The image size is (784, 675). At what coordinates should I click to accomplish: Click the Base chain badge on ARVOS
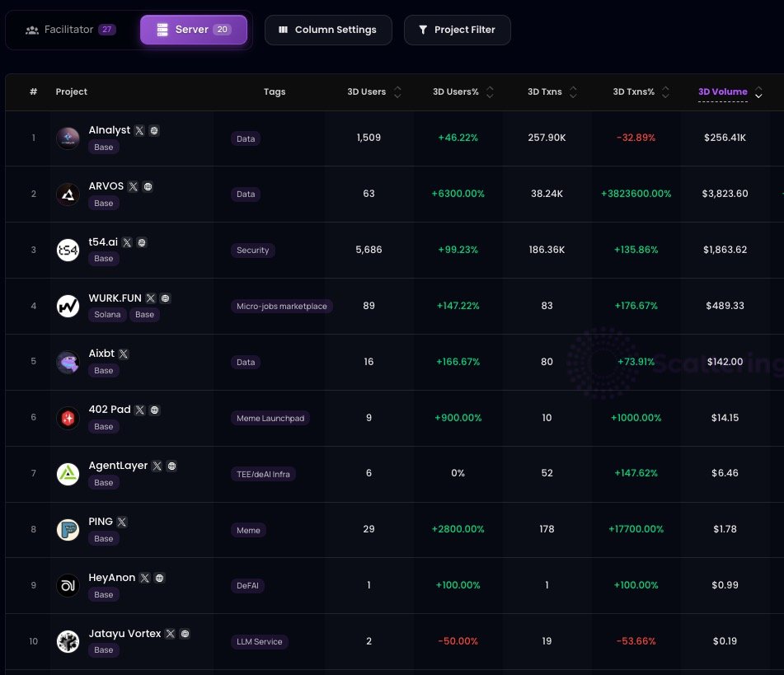(104, 203)
